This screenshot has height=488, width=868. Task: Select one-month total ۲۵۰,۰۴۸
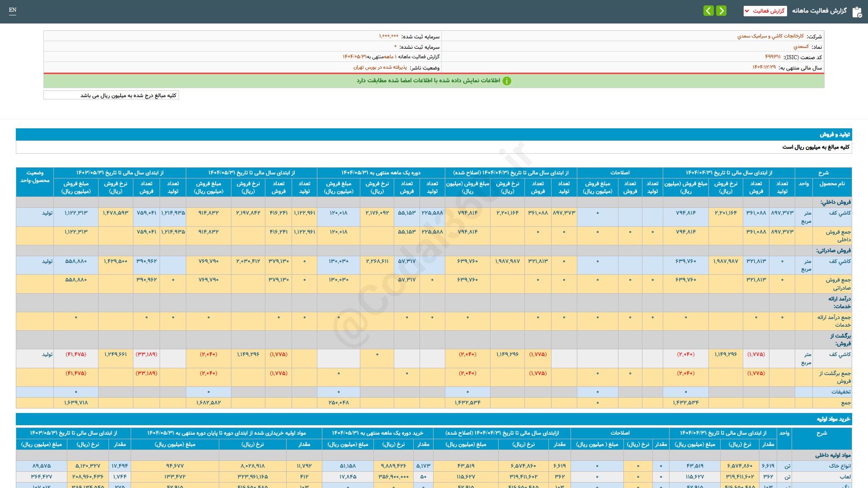pyautogui.click(x=339, y=403)
